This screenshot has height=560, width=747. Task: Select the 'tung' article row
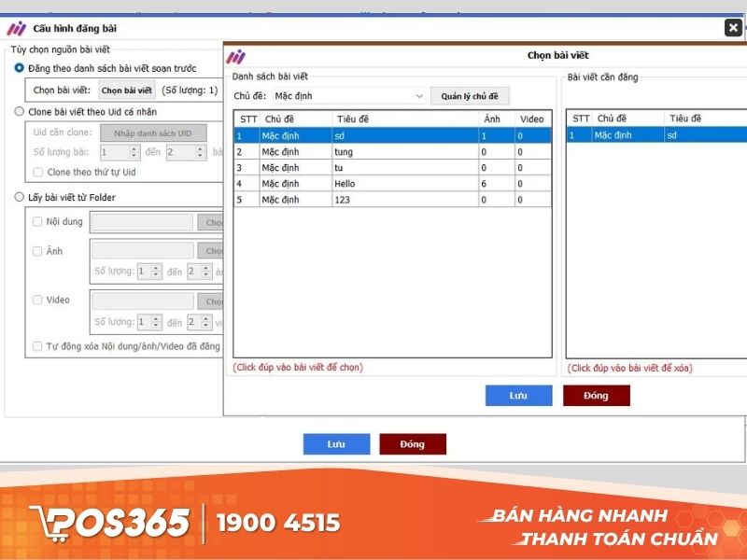[x=393, y=152]
